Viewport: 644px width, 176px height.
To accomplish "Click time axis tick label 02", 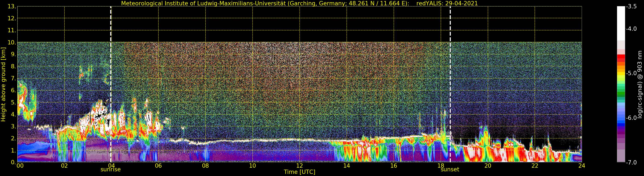I will (64, 166).
